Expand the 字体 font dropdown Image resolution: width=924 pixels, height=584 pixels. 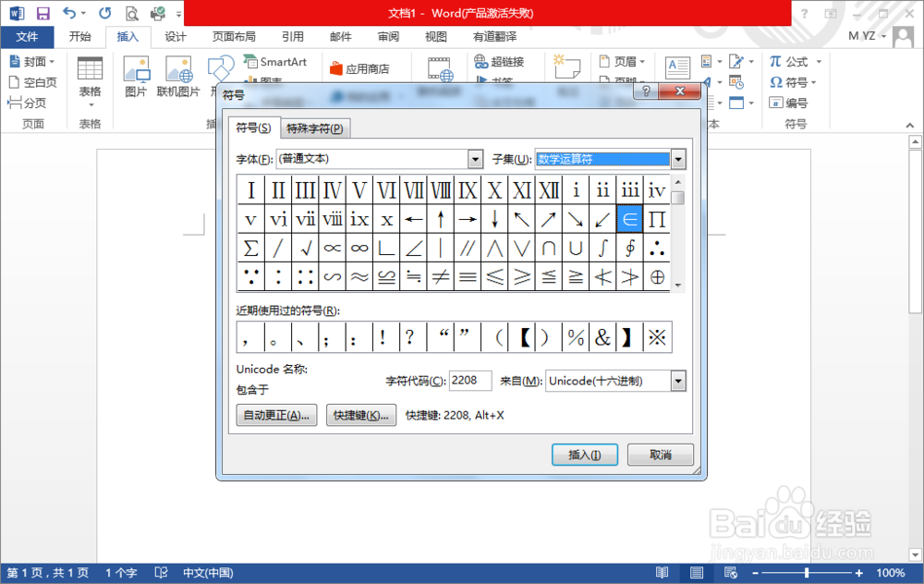point(476,159)
